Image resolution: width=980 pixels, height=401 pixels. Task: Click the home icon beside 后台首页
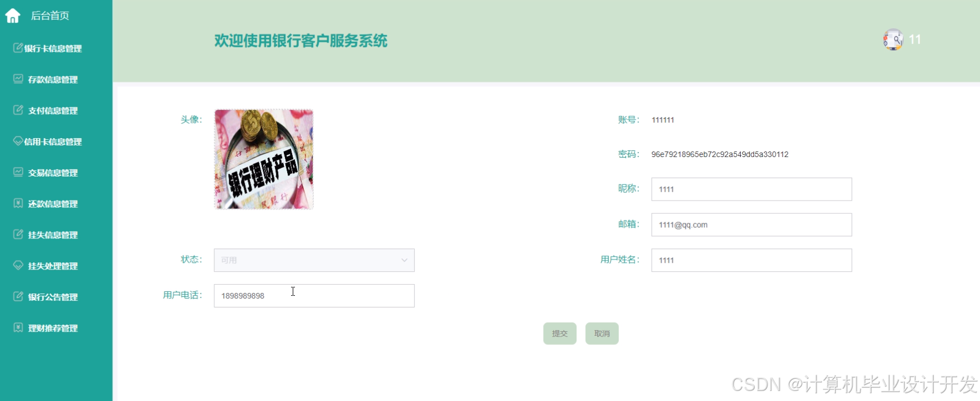pyautogui.click(x=12, y=16)
